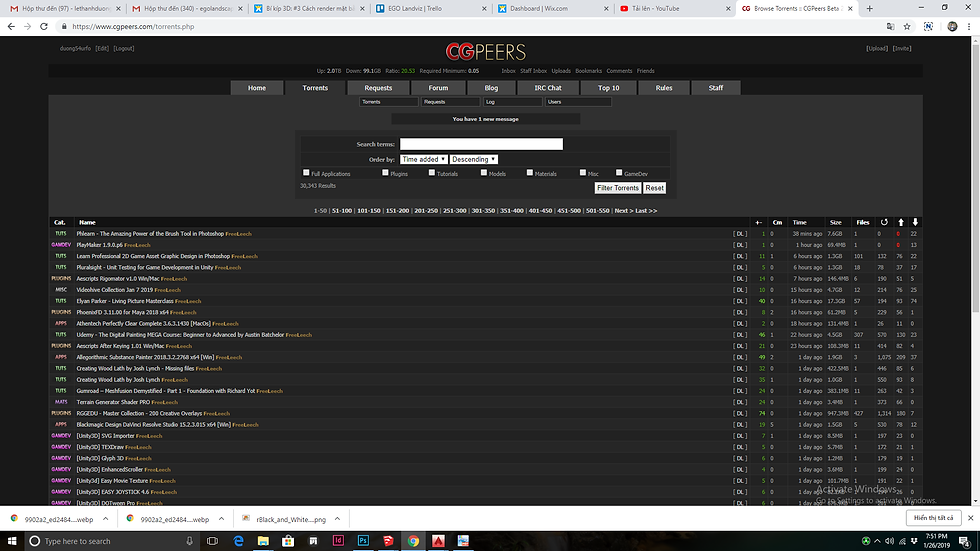Click the Search terms input field

pyautogui.click(x=481, y=144)
